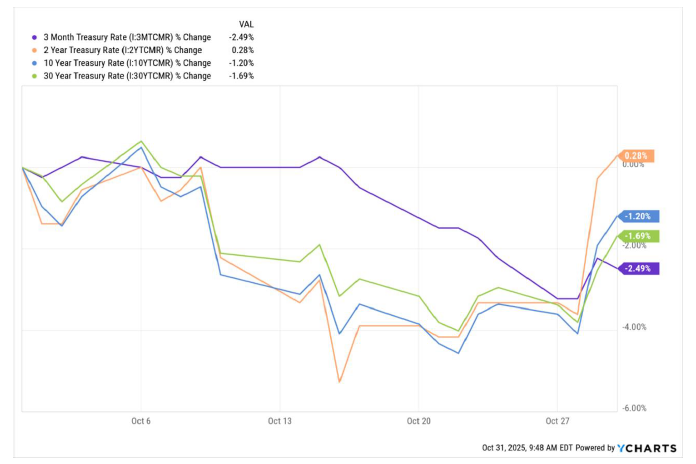696x464 pixels.
Task: Click the Oct 6 x-axis label
Action: pos(140,422)
